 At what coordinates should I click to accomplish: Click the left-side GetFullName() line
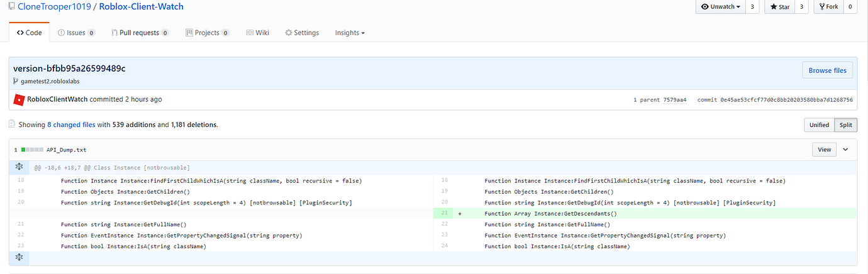[124, 224]
